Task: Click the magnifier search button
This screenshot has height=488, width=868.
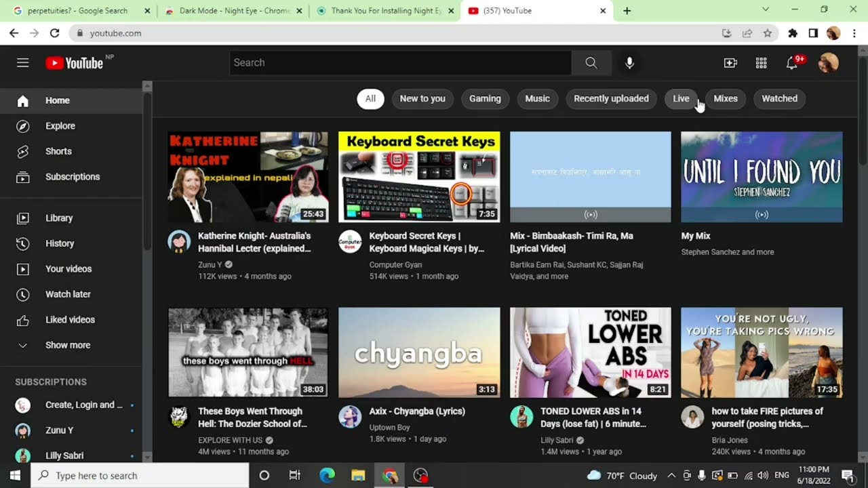Action: (591, 62)
